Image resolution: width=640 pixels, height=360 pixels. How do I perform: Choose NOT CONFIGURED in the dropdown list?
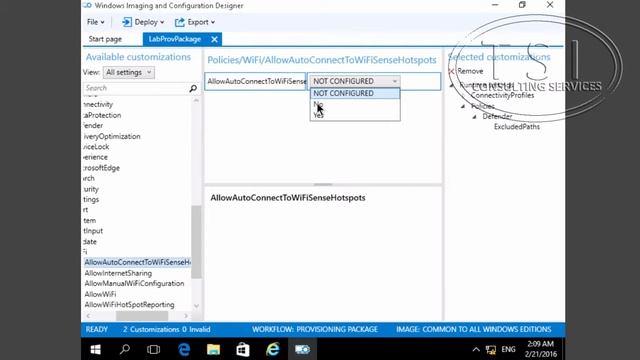coord(355,93)
